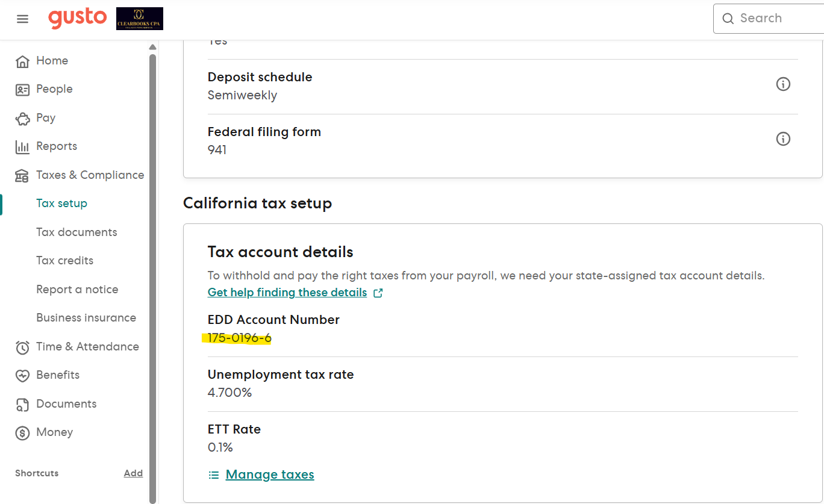Open the Reports section
The image size is (824, 504).
[x=57, y=146]
